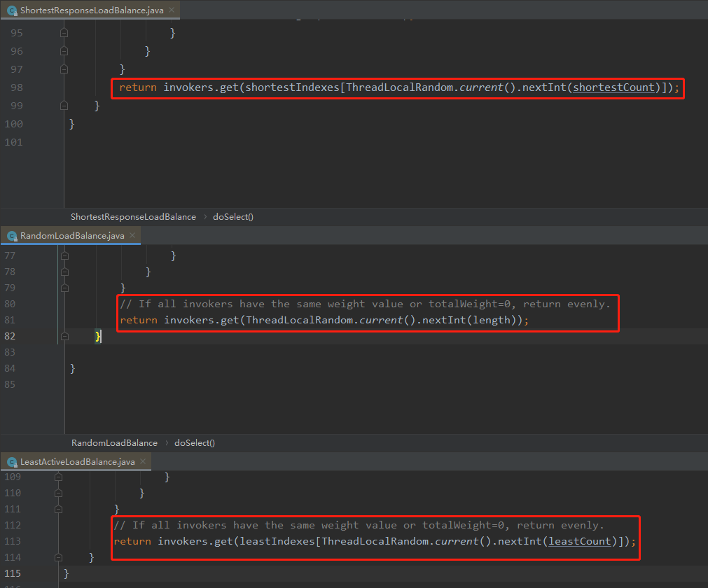Click the closing brace on line 100
This screenshot has width=708, height=588.
tap(72, 124)
